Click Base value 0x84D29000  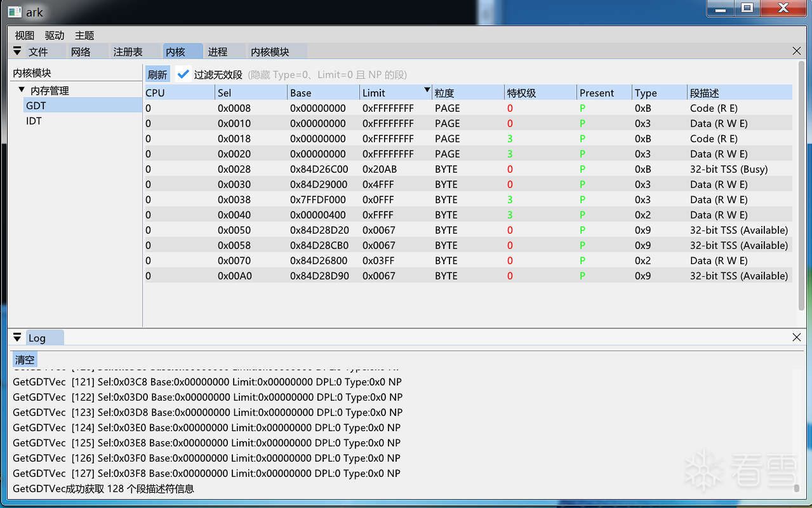point(319,184)
